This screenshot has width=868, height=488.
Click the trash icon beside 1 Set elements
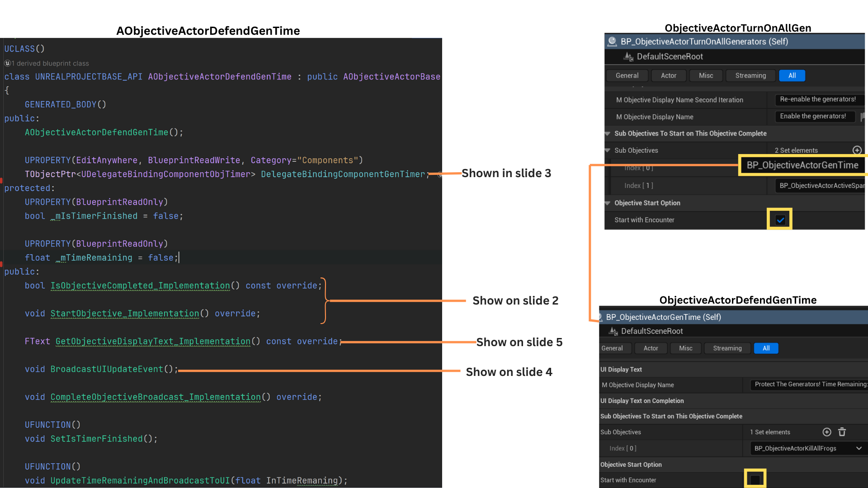point(842,432)
